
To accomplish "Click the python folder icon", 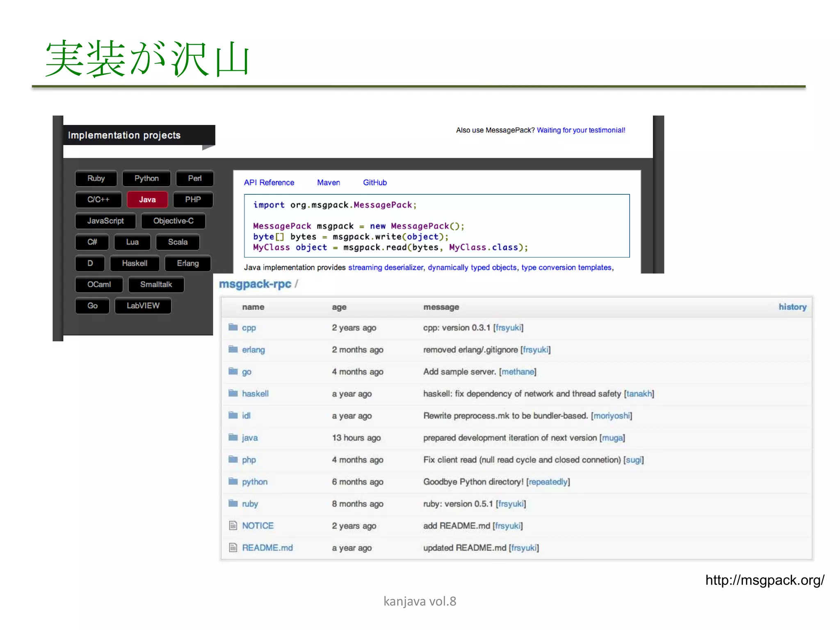I will point(233,481).
